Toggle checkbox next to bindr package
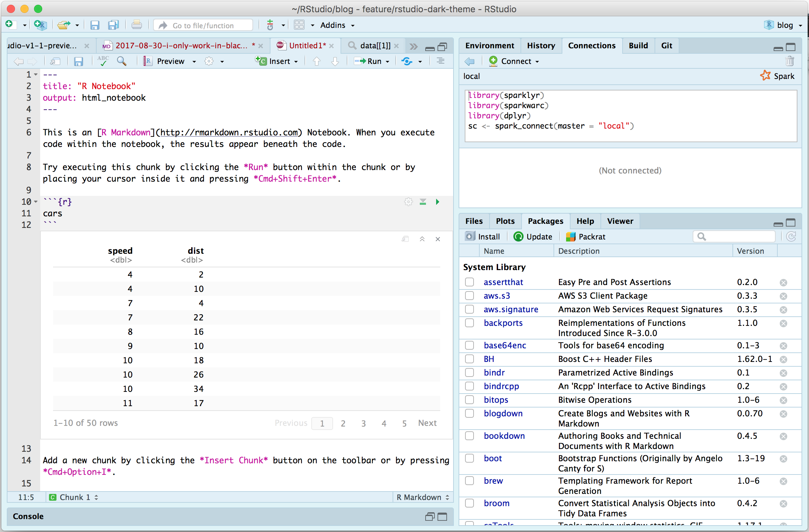The width and height of the screenshot is (809, 532). (x=471, y=372)
